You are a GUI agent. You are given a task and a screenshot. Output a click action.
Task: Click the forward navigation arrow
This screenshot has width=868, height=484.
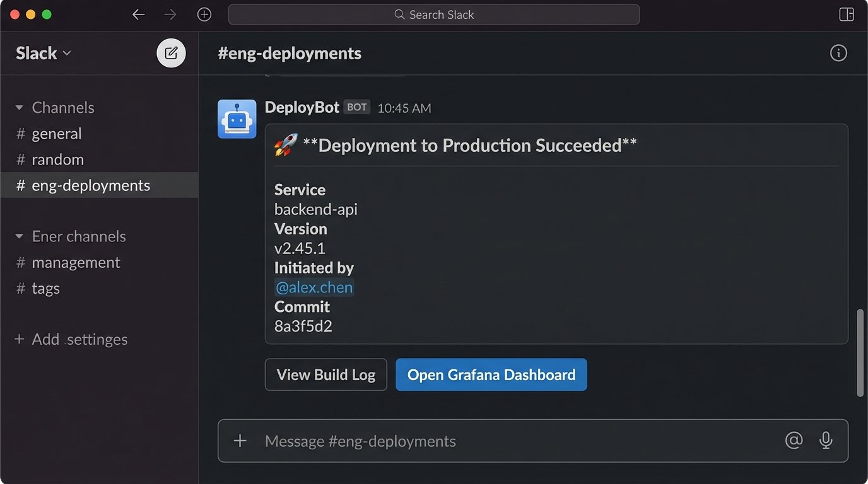pyautogui.click(x=170, y=14)
